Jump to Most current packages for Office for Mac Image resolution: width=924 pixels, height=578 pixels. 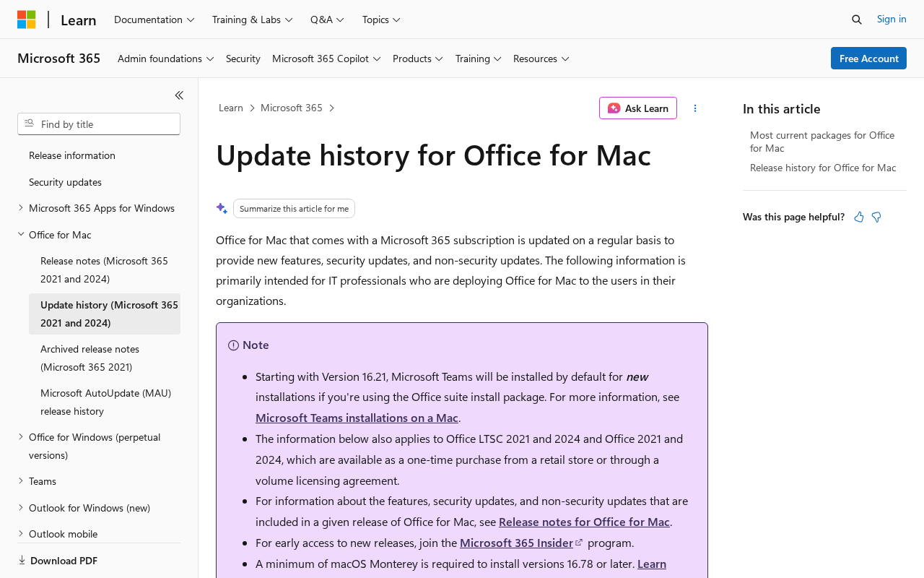[822, 142]
